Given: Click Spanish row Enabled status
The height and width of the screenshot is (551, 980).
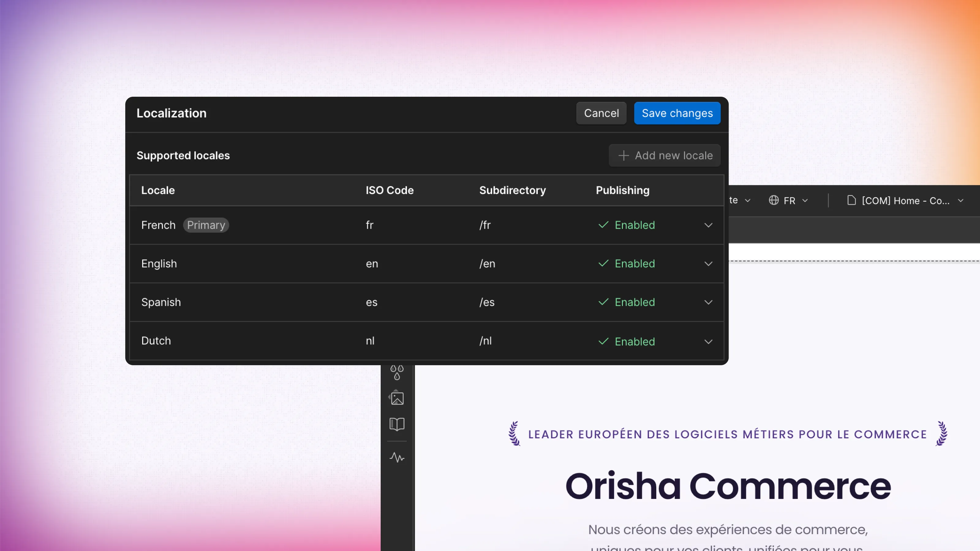Looking at the screenshot, I should coord(627,302).
